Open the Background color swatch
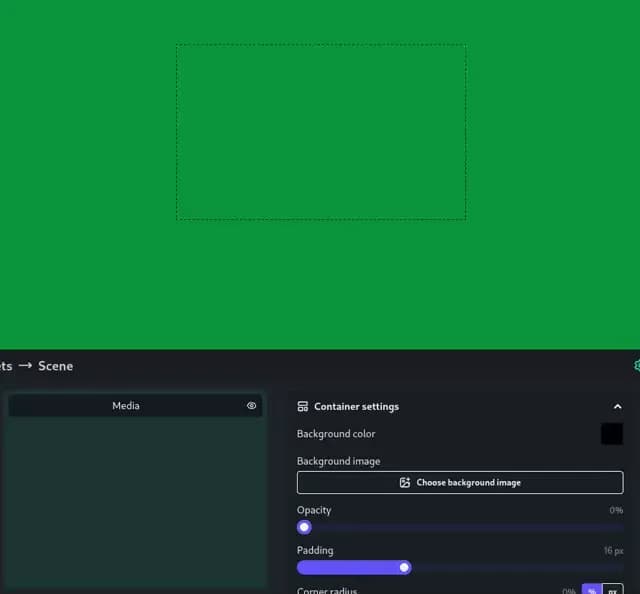Screen dimensions: 640x594 point(612,434)
